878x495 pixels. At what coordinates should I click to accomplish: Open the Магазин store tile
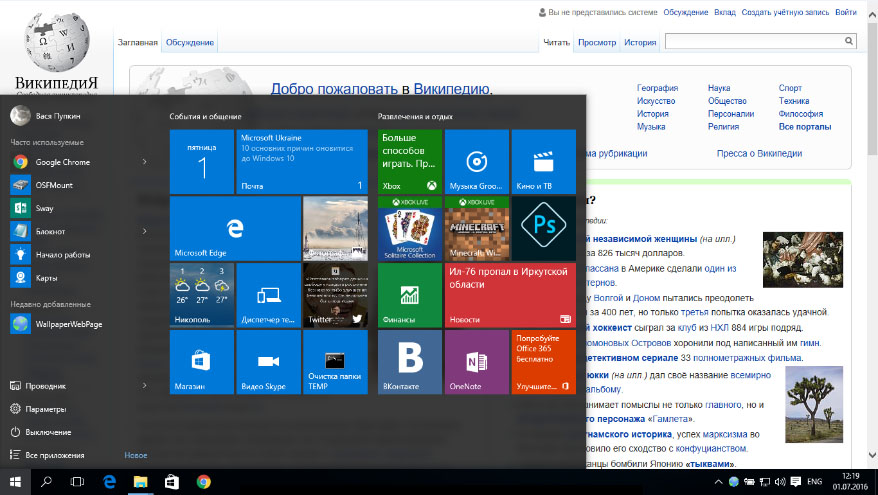tap(202, 362)
